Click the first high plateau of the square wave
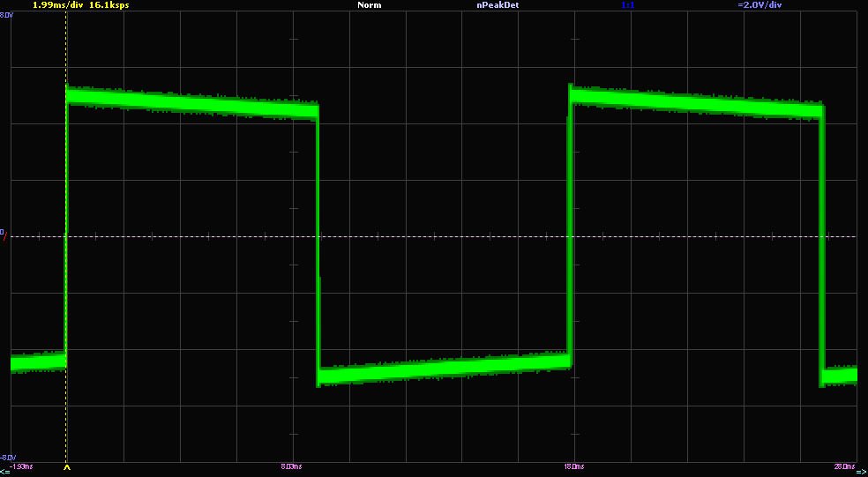The width and height of the screenshot is (868, 477). (x=191, y=101)
